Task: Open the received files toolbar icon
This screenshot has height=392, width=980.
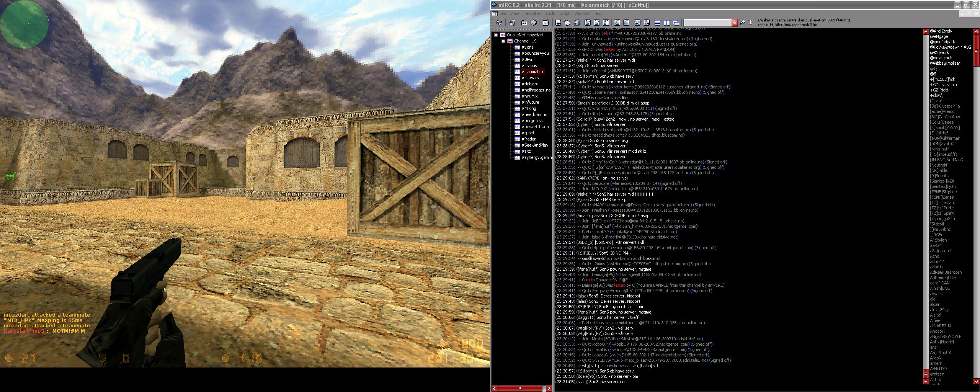Action: click(x=617, y=23)
